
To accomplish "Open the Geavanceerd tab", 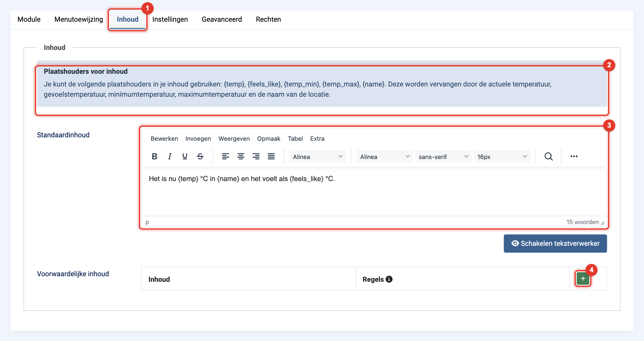I will click(x=222, y=19).
